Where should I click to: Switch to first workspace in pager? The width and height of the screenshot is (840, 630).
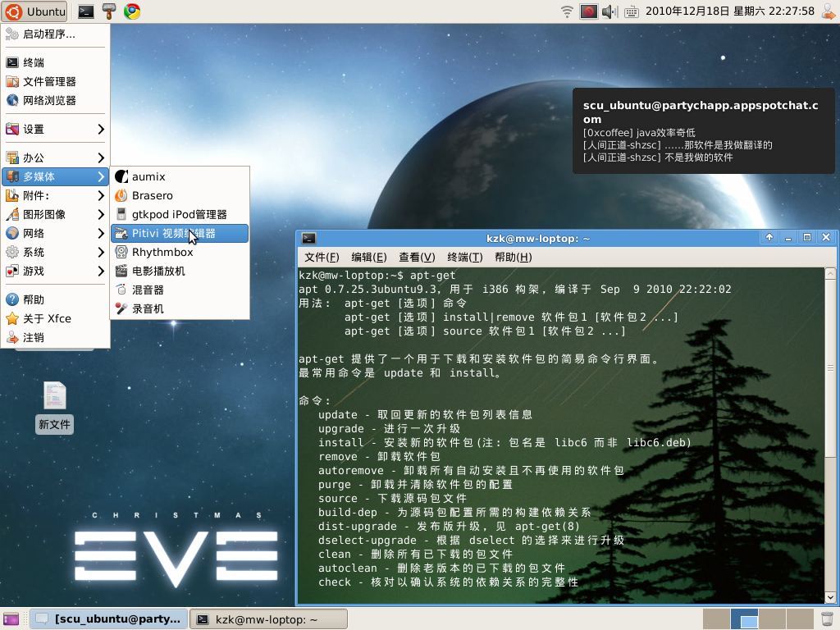[x=716, y=619]
